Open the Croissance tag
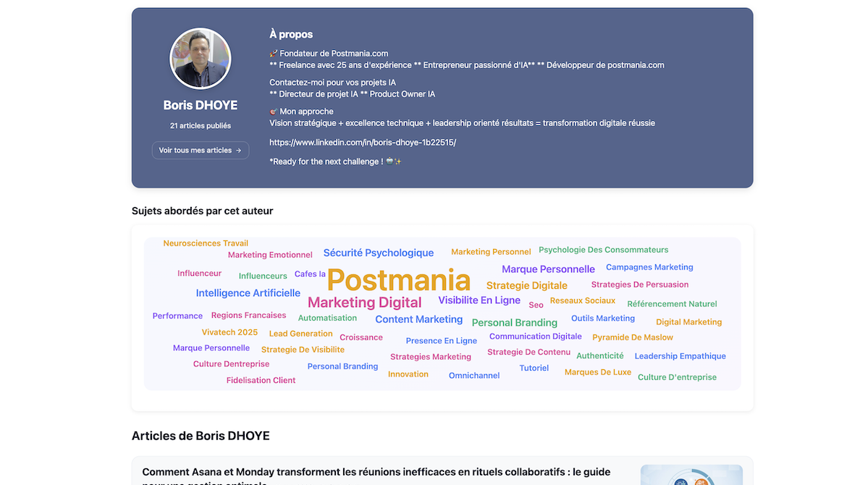This screenshot has height=485, width=868. [x=361, y=337]
